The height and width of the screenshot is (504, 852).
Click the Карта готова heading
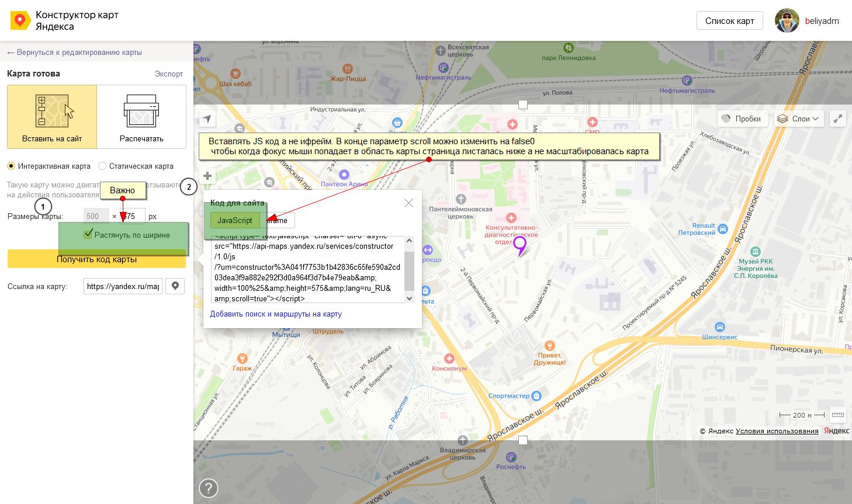[33, 74]
